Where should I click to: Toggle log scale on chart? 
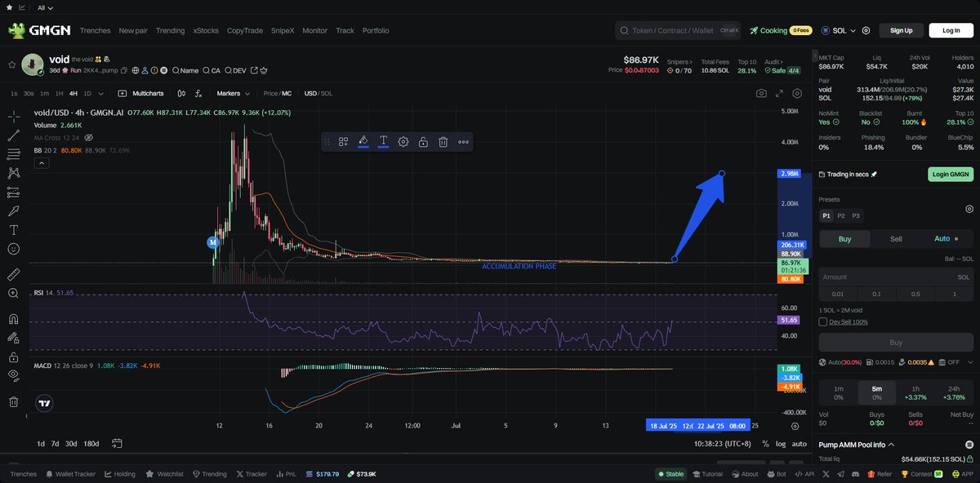[781, 444]
